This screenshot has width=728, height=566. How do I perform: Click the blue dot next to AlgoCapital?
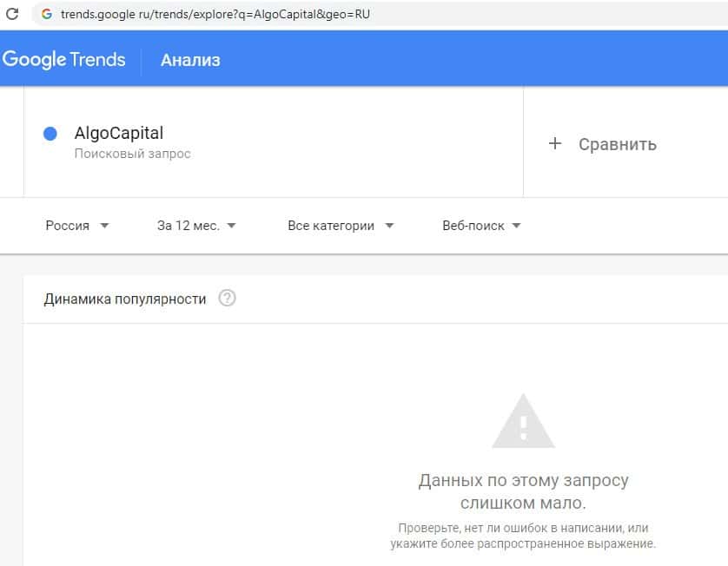pyautogui.click(x=50, y=134)
